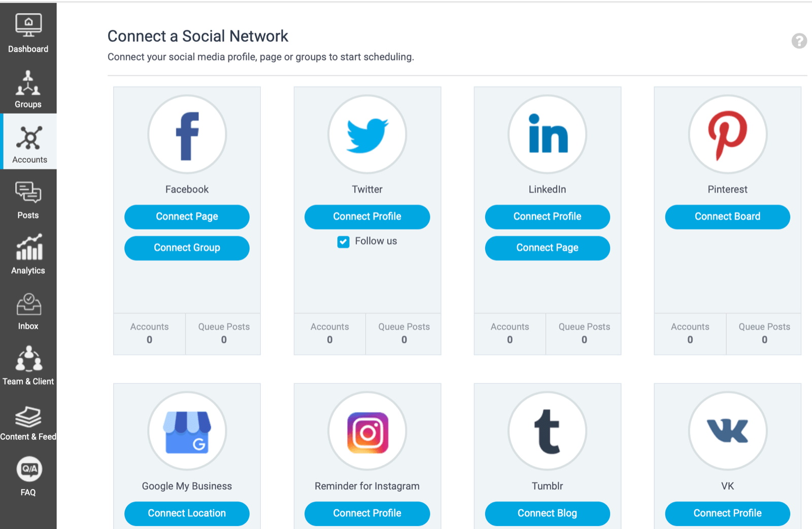Image resolution: width=812 pixels, height=529 pixels.
Task: Go to Analytics in the sidebar
Action: (28, 255)
